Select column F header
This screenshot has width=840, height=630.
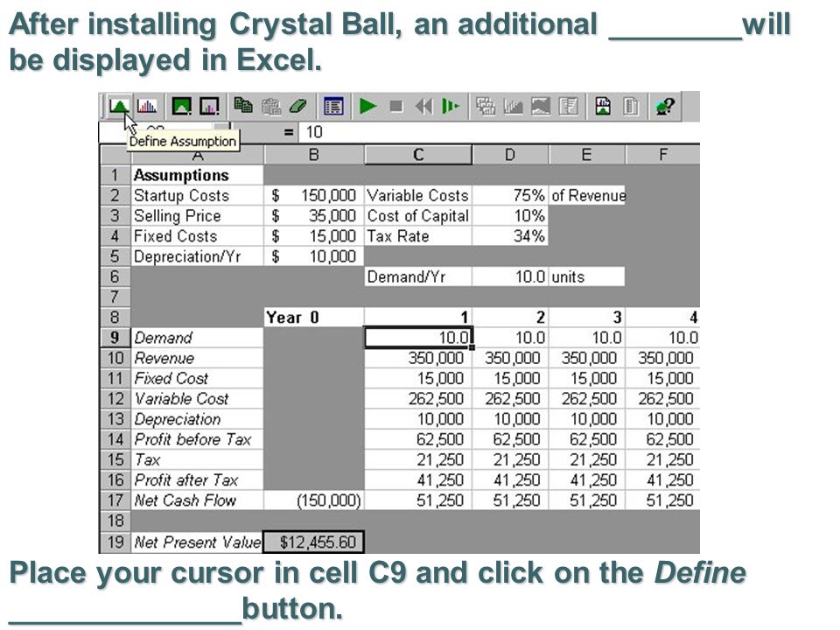tap(663, 155)
